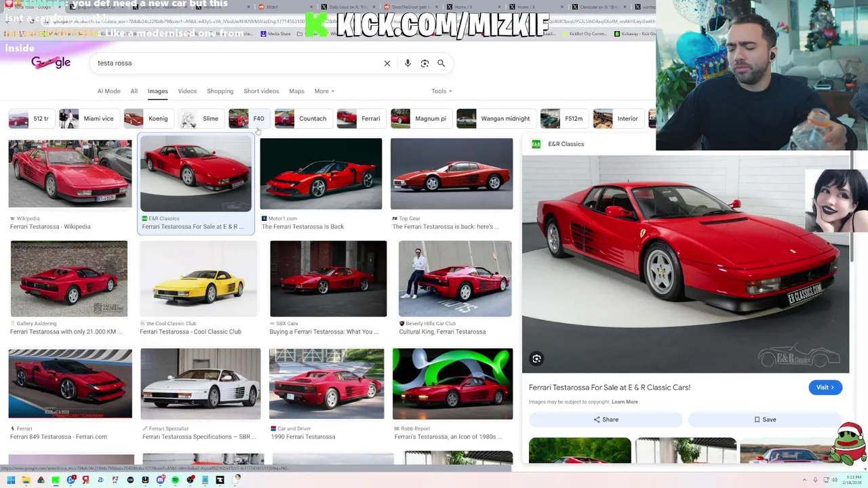
Task: Start voice search with the microphone icon
Action: pyautogui.click(x=408, y=63)
